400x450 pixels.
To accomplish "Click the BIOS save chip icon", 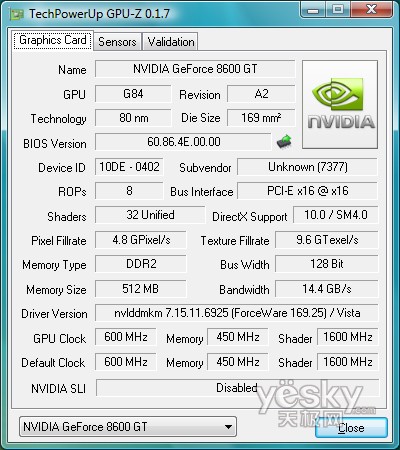I will tap(284, 141).
